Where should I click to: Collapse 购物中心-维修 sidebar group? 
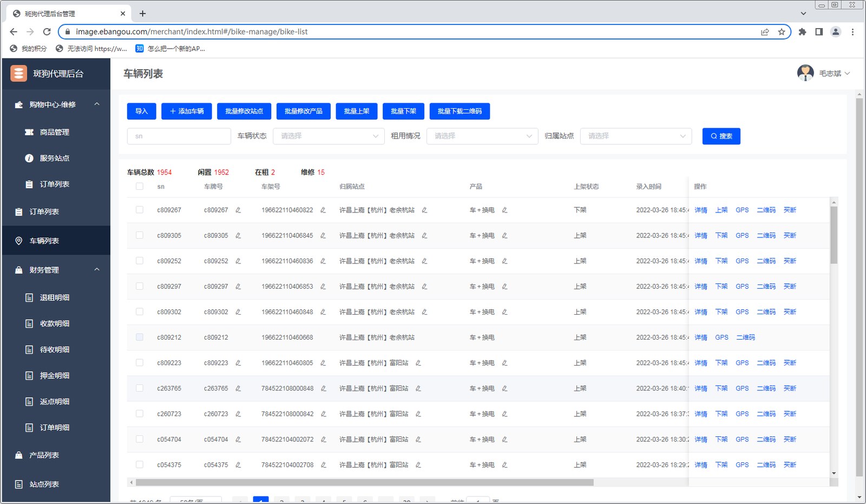97,104
